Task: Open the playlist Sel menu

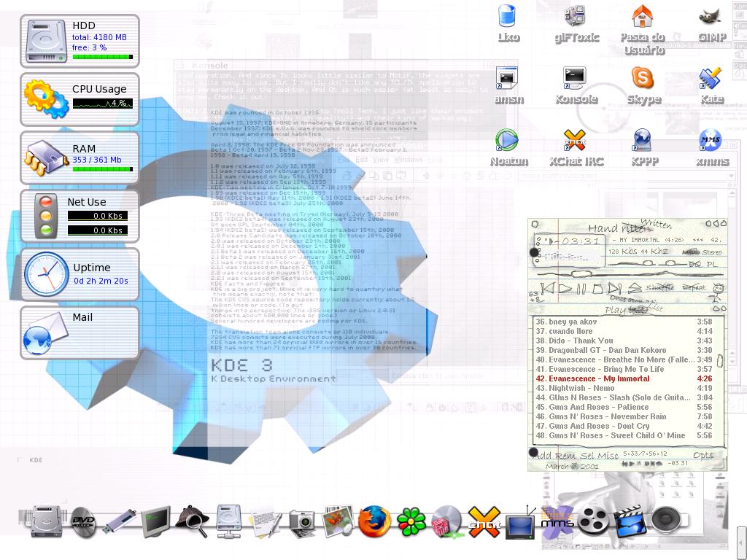Action: click(587, 455)
